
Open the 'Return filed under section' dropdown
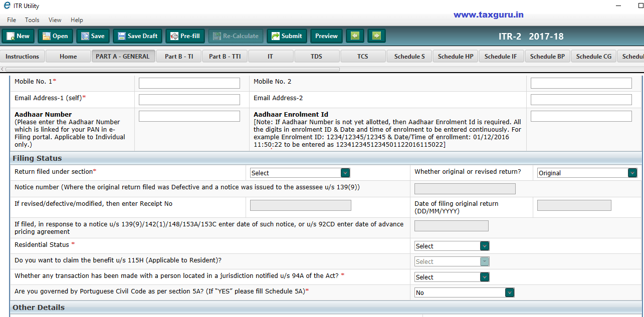345,172
